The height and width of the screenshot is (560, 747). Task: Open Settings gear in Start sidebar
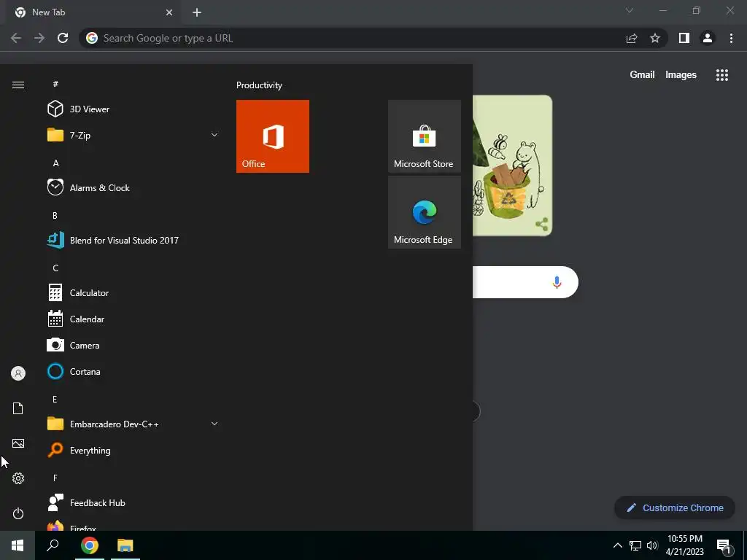18,478
